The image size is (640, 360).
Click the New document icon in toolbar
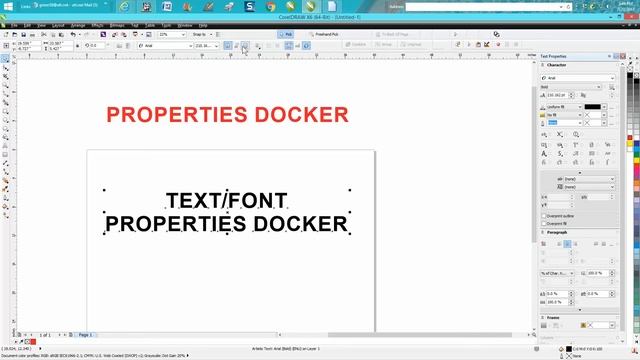pos(6,35)
